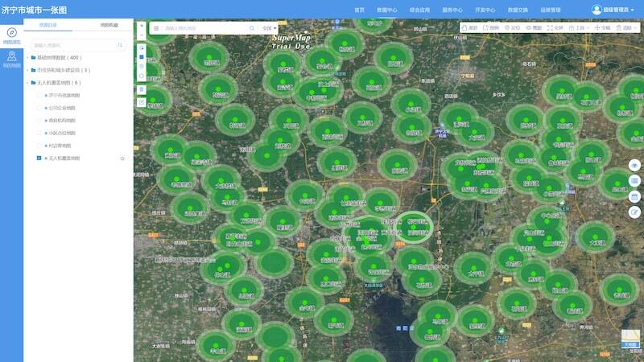Open the 工具 tools dropdown in map toolbar

point(579,28)
